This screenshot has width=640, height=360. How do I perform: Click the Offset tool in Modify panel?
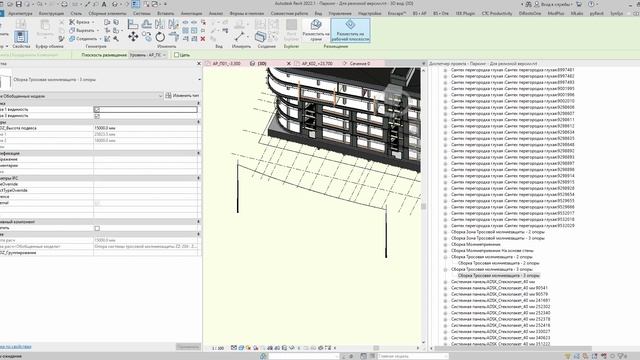[x=147, y=24]
